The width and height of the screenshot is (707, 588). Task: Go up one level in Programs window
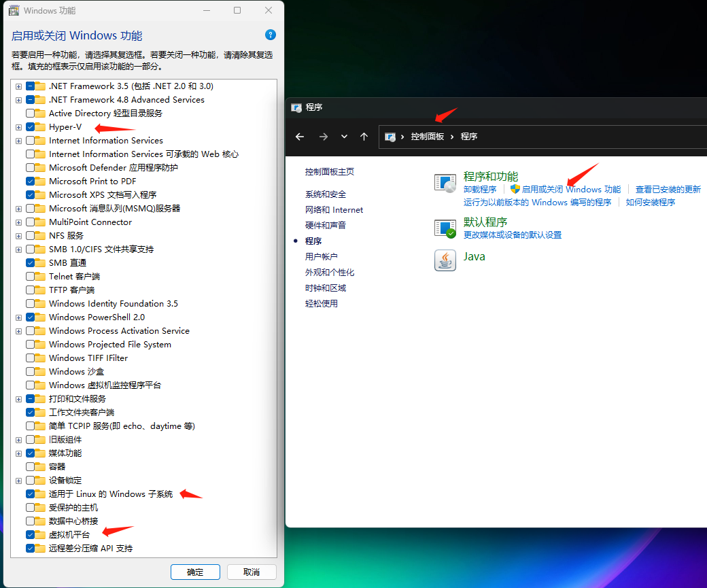point(364,137)
